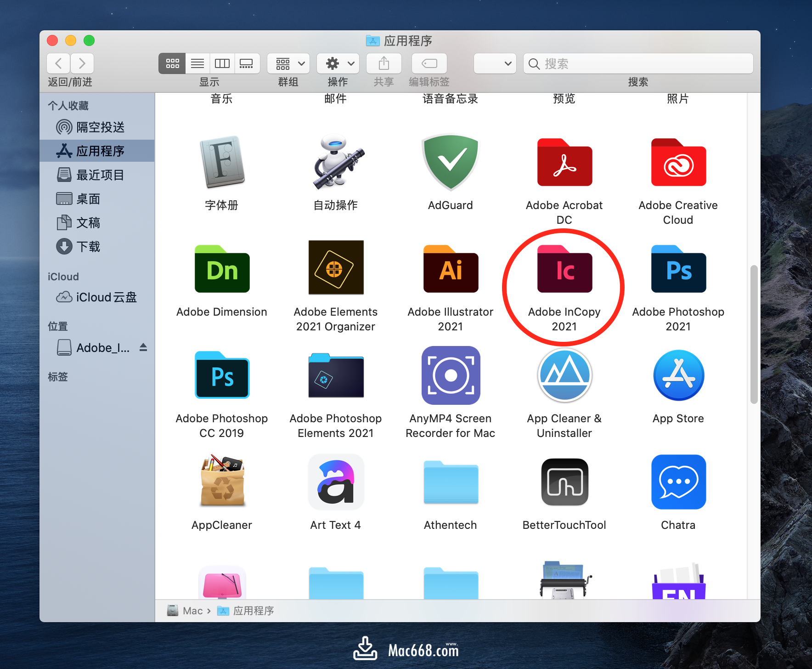Open the 操作 gear action menu
The image size is (812, 669).
pyautogui.click(x=338, y=63)
